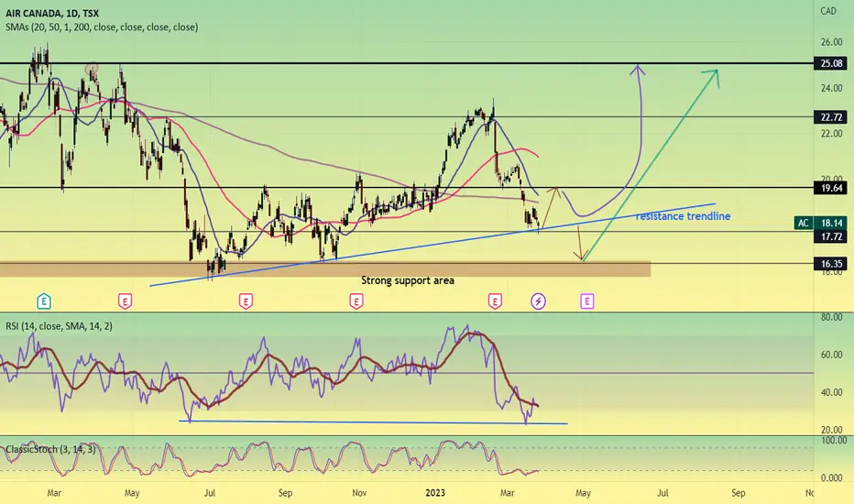Click the 16.35 price label
854x504 pixels.
pos(830,264)
